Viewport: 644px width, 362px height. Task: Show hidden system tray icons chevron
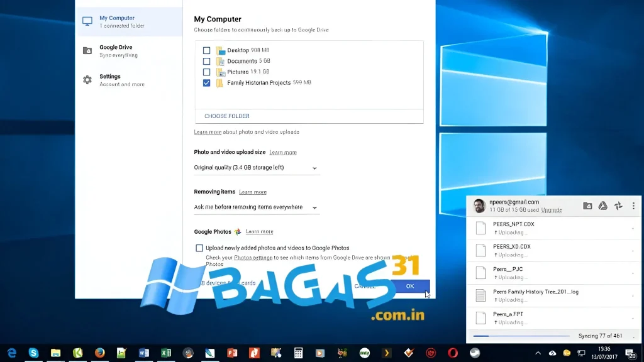coord(538,353)
